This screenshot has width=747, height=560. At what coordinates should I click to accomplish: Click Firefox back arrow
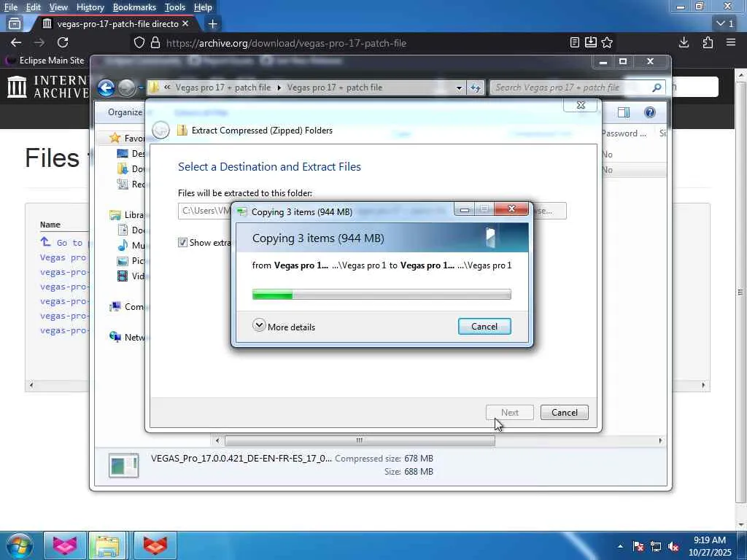16,42
